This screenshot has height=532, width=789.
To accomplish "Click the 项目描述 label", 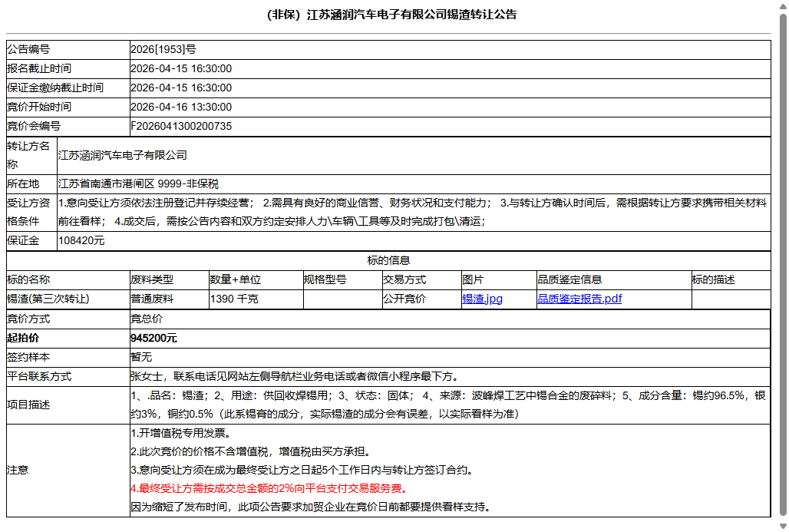I will (28, 405).
